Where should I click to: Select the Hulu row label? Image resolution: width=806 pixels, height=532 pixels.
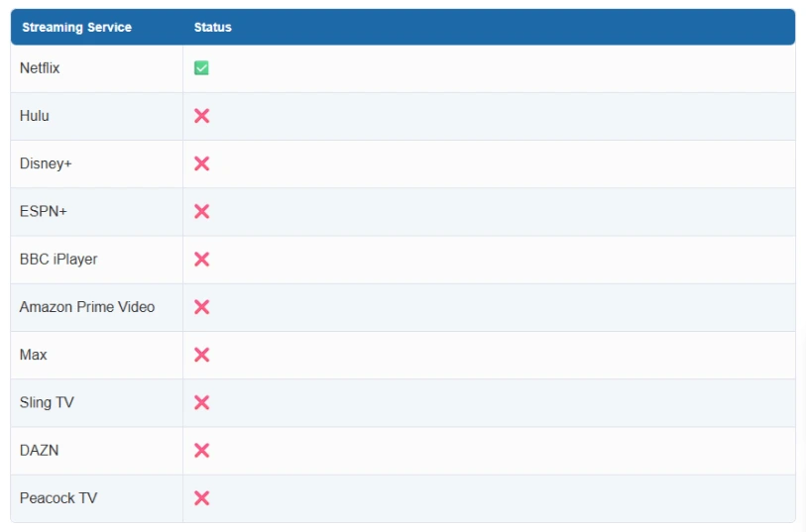35,116
